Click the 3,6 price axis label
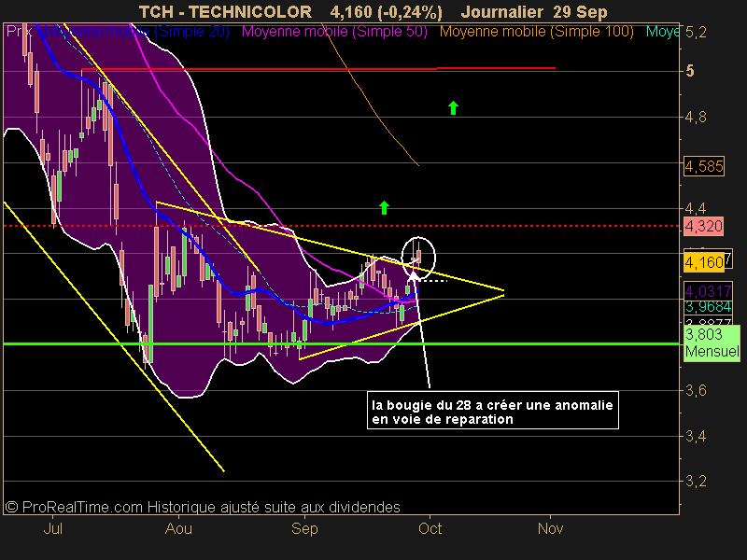747x560 pixels. 696,391
